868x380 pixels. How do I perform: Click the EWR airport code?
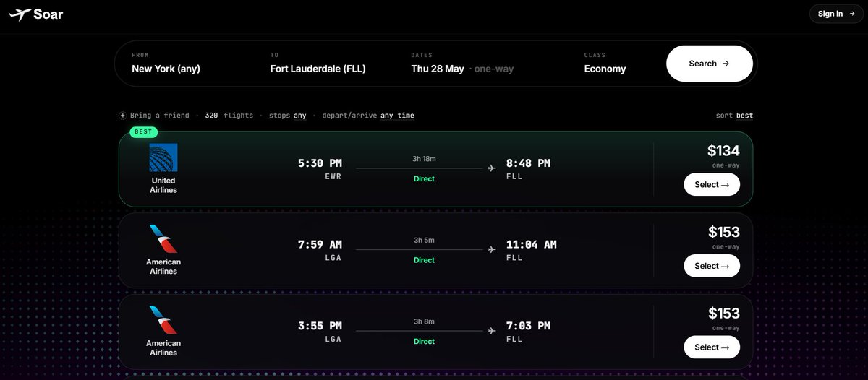click(x=333, y=176)
